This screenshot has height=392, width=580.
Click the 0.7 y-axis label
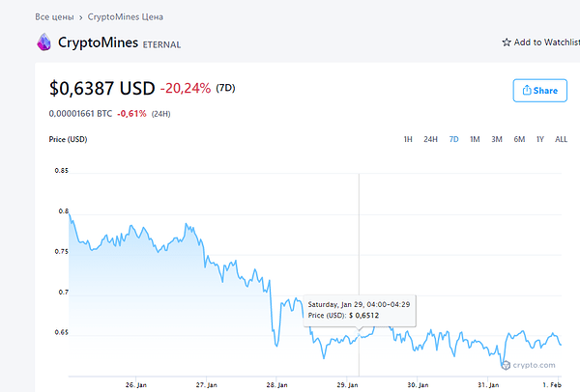pyautogui.click(x=64, y=293)
